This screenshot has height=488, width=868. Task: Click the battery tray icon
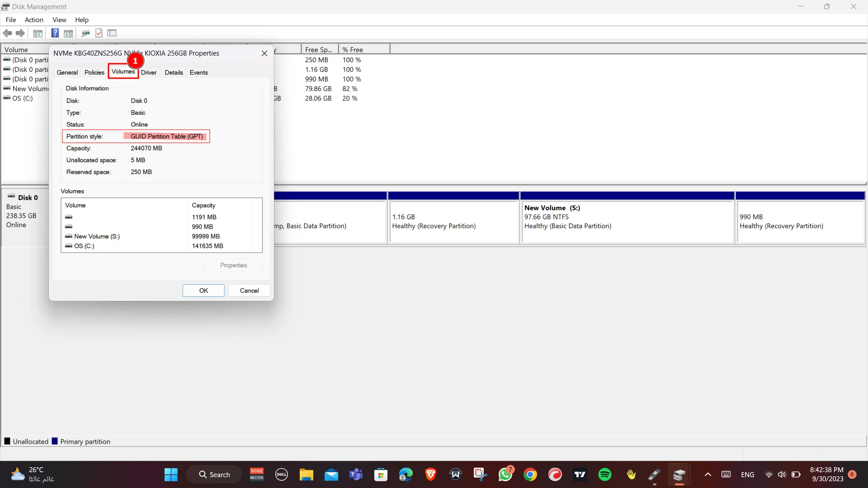point(796,474)
